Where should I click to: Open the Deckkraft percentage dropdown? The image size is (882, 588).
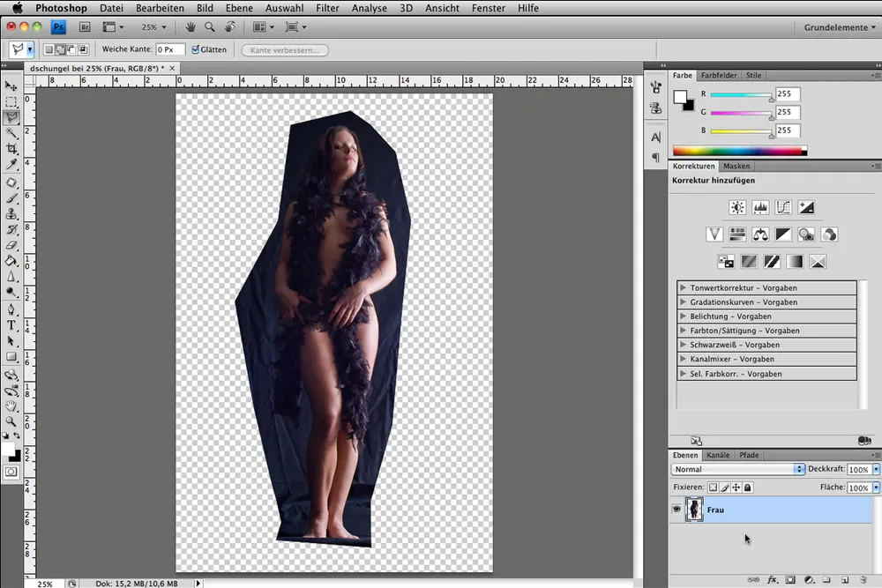point(874,469)
